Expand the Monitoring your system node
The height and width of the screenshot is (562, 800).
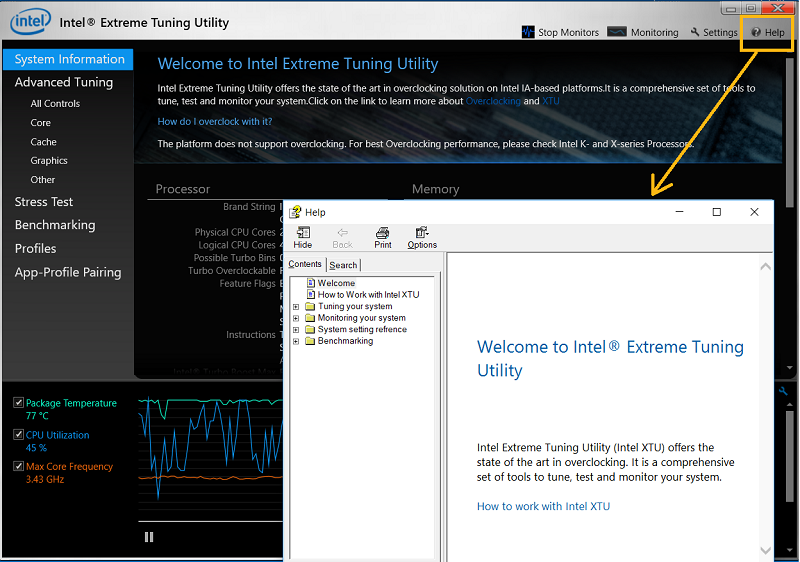(x=296, y=318)
